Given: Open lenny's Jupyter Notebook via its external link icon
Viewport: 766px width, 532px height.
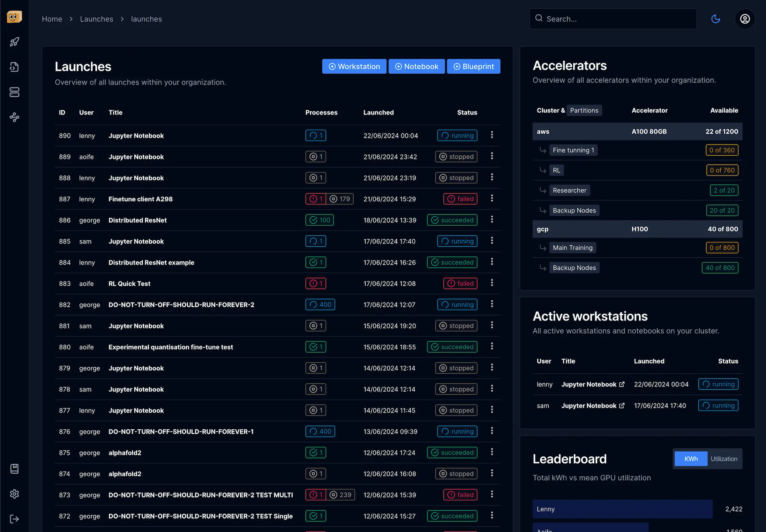Looking at the screenshot, I should pyautogui.click(x=622, y=384).
